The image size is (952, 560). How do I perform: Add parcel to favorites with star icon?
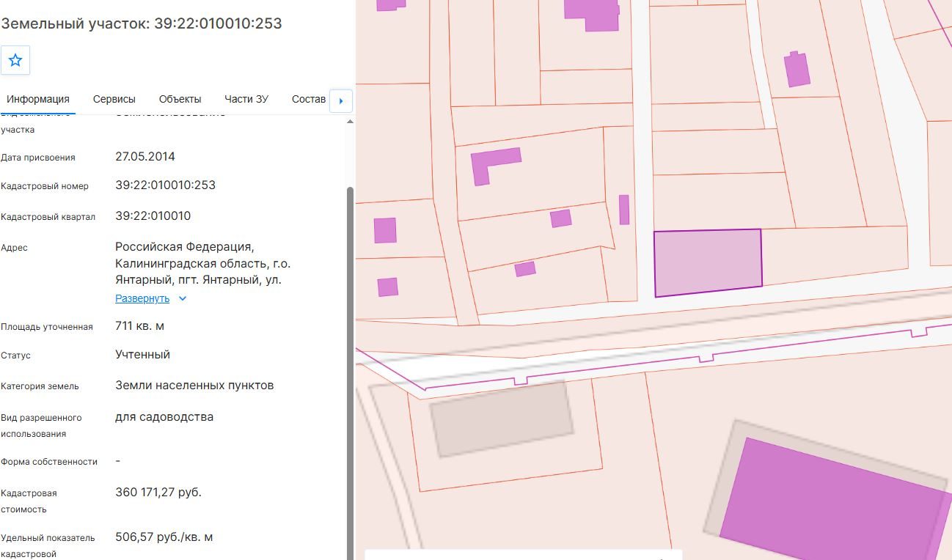[15, 60]
